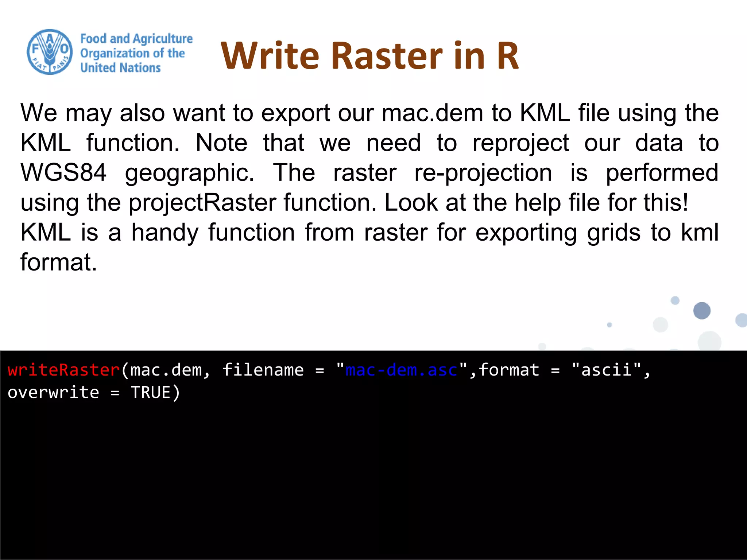Click 'mac.dem' in the first paragraph line
This screenshot has width=747, height=560.
[433, 113]
